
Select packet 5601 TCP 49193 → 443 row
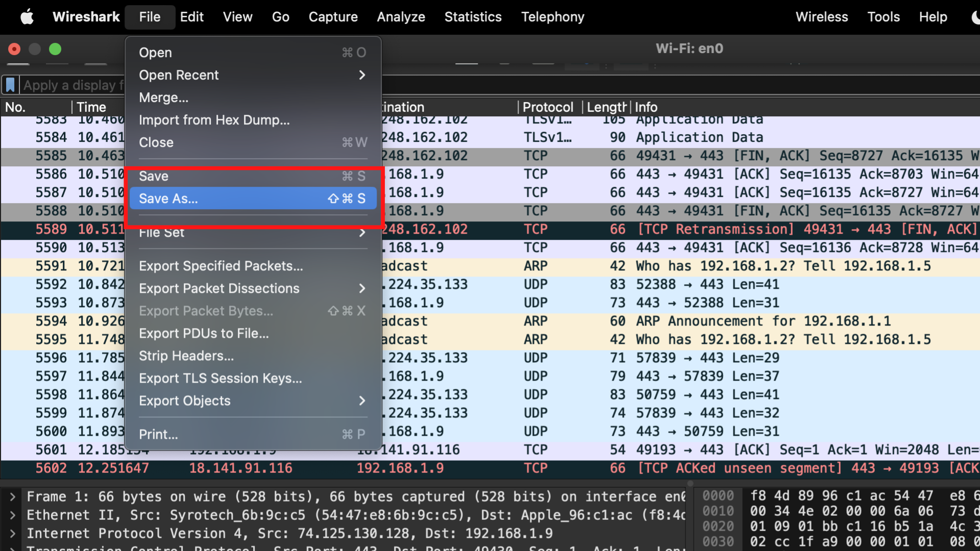(x=681, y=449)
